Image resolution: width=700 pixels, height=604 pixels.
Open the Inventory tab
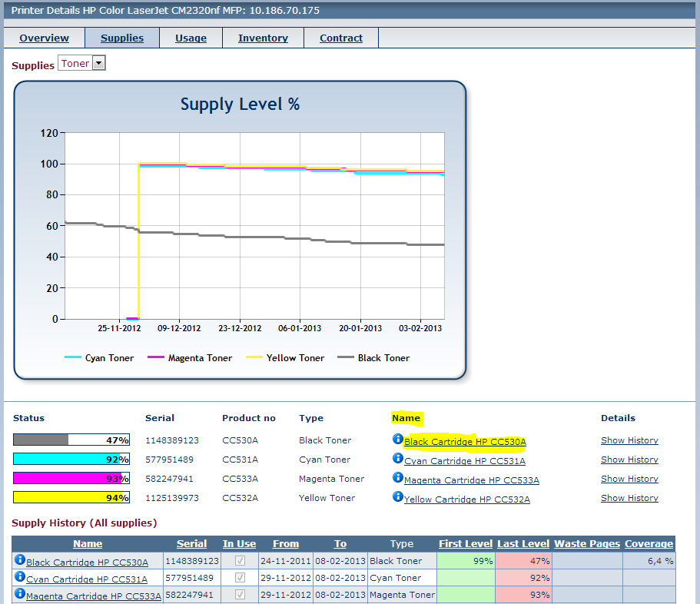point(263,38)
